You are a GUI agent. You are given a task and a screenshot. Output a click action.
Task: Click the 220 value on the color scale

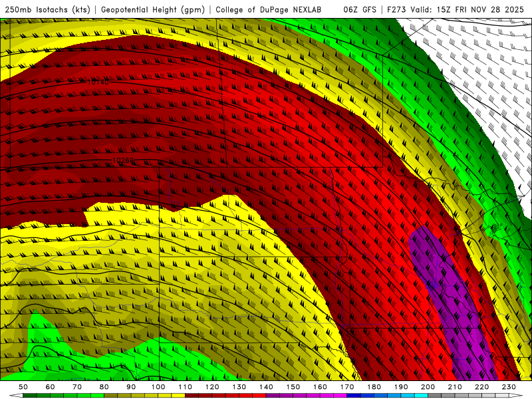(x=482, y=387)
